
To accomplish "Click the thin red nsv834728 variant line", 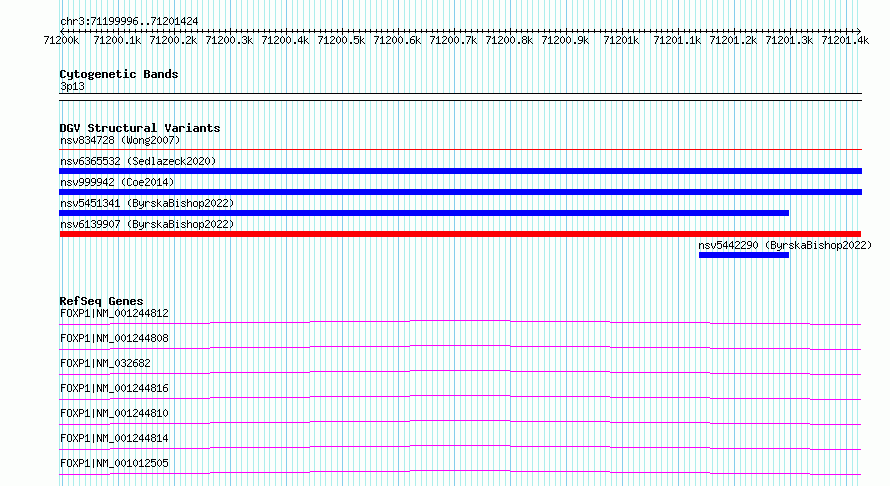I will (460, 150).
